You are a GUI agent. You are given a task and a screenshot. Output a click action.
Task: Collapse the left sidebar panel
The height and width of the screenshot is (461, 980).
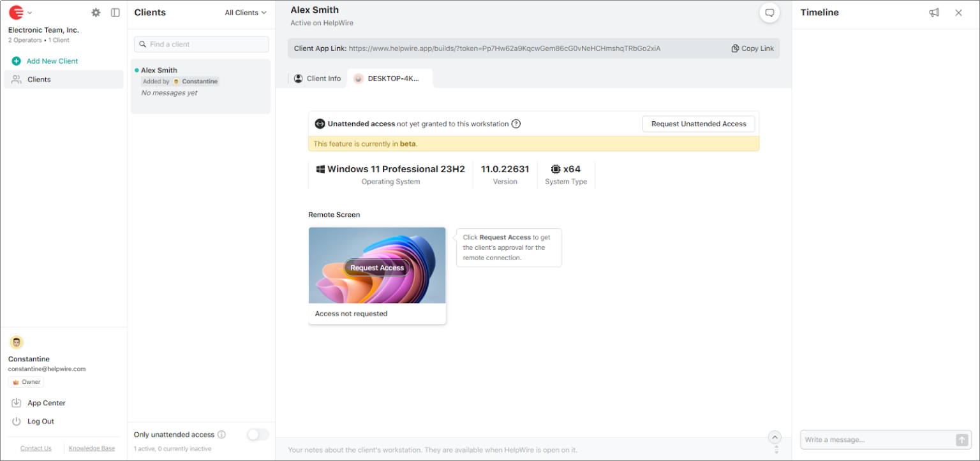tap(115, 12)
